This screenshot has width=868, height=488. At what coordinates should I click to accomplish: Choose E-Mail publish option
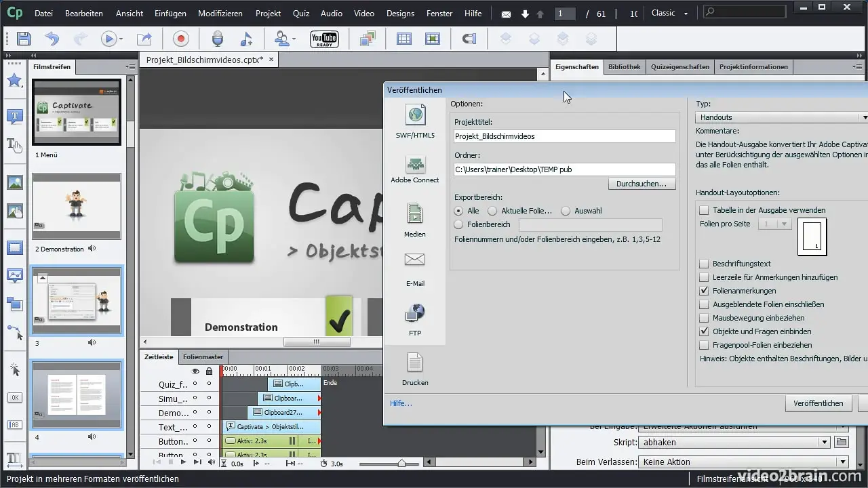pyautogui.click(x=415, y=268)
